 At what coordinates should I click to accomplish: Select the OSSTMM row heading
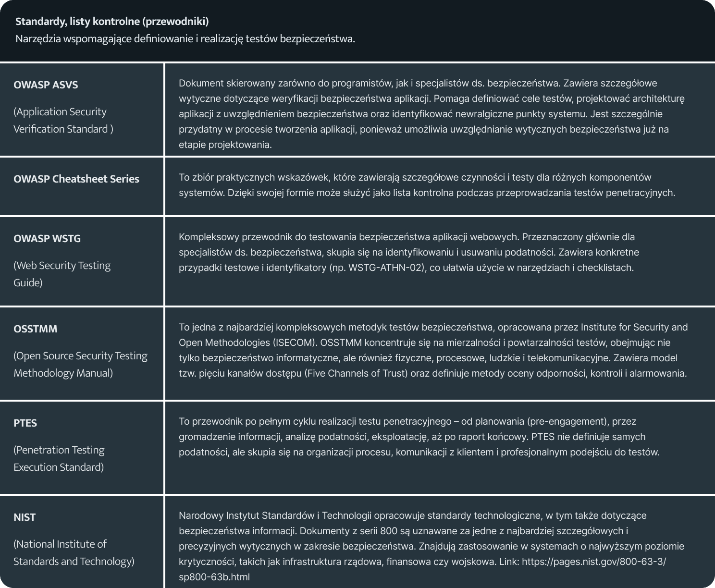pos(36,329)
